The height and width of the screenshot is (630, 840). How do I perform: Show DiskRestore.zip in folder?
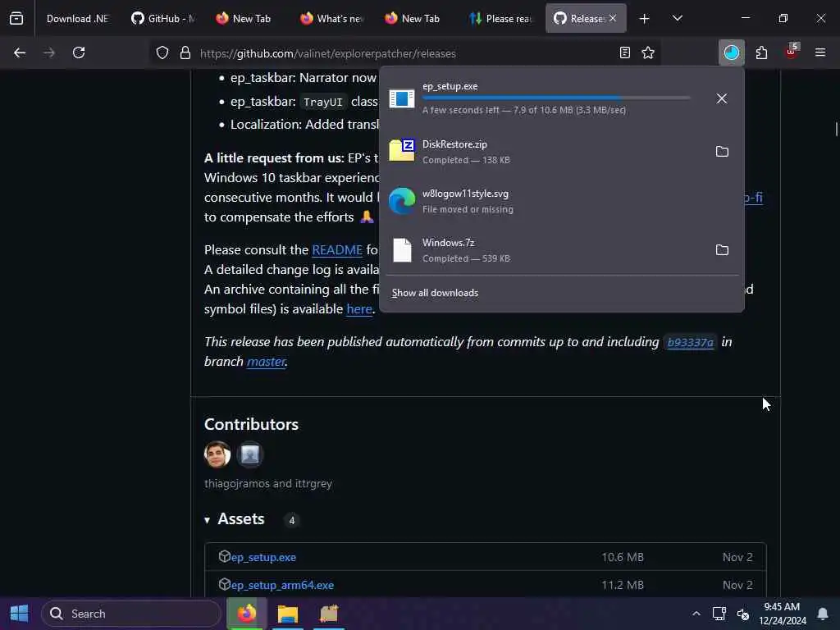click(x=722, y=152)
